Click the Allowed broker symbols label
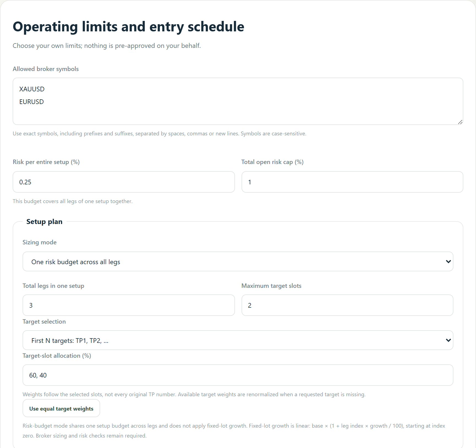This screenshot has width=476, height=448. pos(46,69)
